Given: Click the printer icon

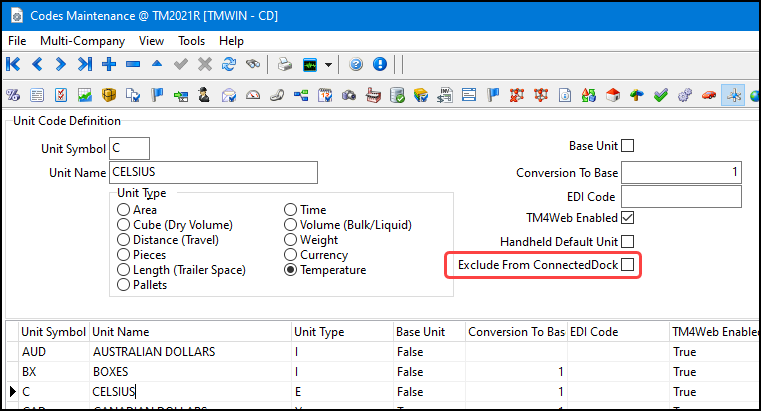Looking at the screenshot, I should (x=285, y=65).
